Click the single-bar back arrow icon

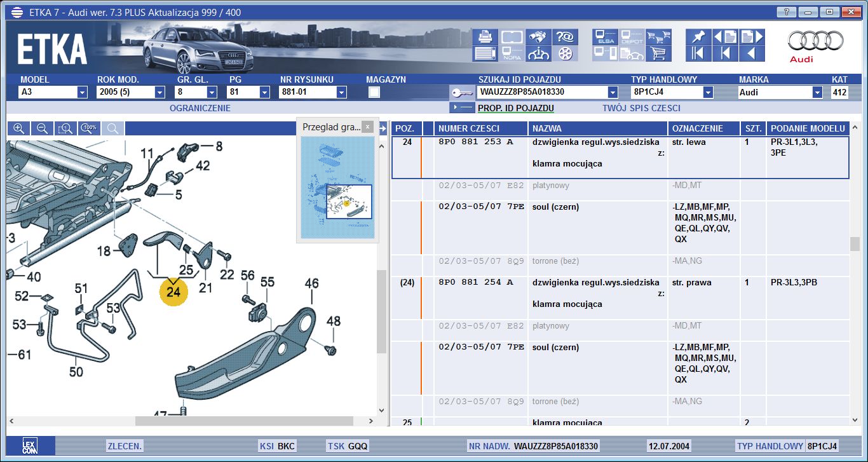coord(725,53)
